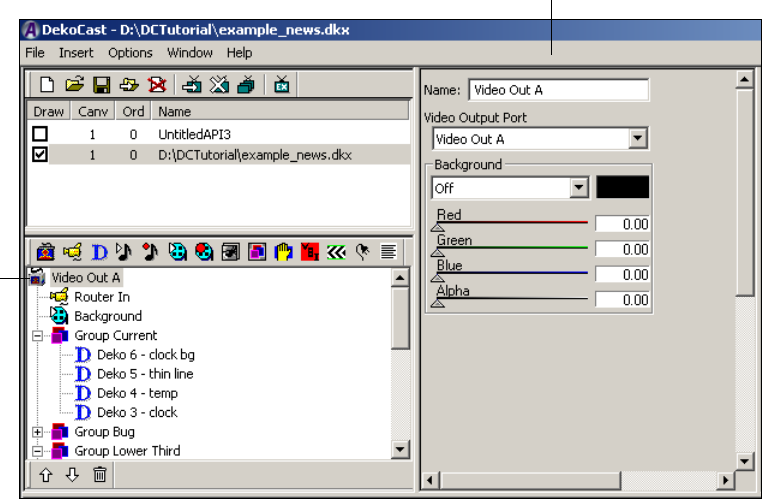Insert a Deko graphic with blue D icon
This screenshot has height=499, width=762.
(99, 252)
